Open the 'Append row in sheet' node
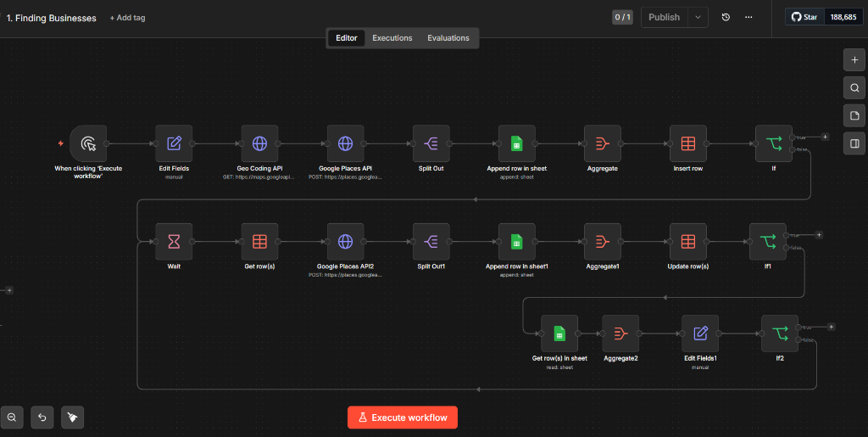The image size is (868, 437). (x=517, y=143)
